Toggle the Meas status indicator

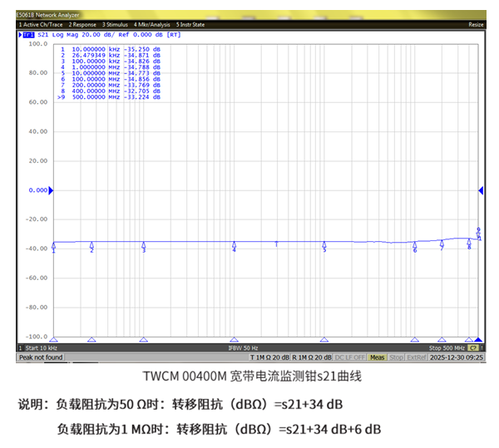click(377, 357)
